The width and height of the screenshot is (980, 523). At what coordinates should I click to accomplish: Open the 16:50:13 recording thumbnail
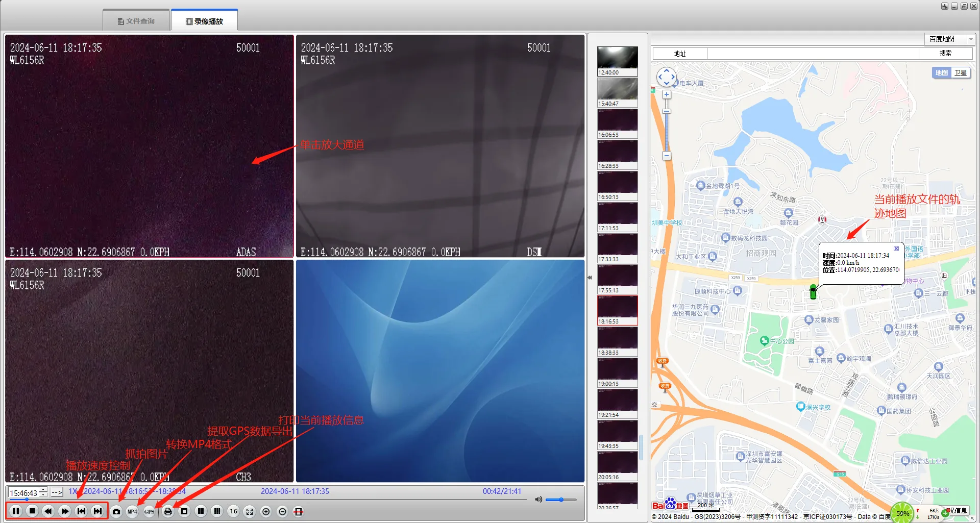[618, 186]
